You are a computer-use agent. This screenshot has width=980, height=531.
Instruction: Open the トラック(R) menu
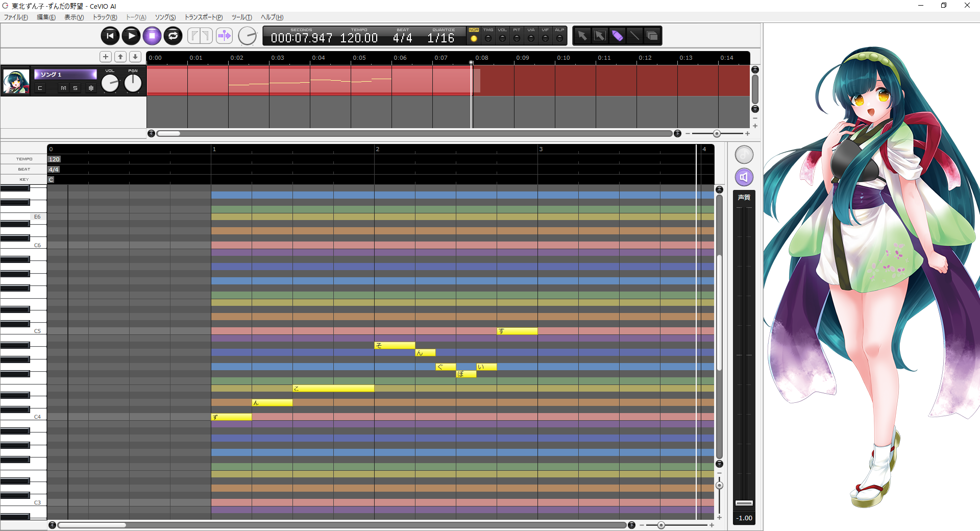click(105, 17)
